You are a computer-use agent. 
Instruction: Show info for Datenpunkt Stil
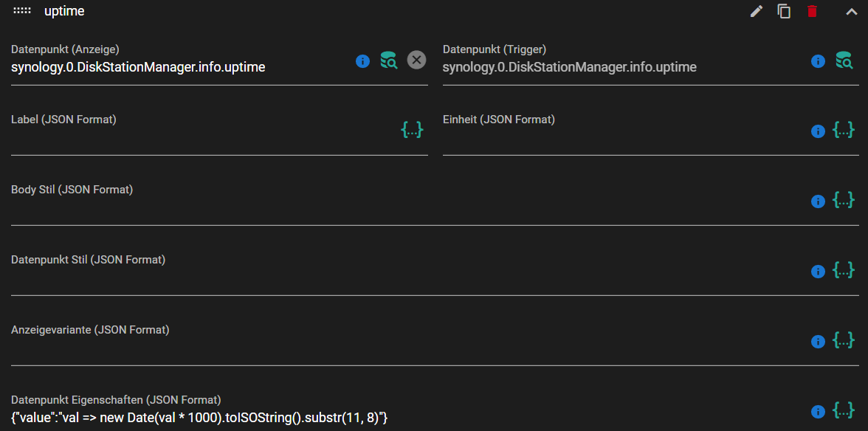click(818, 272)
